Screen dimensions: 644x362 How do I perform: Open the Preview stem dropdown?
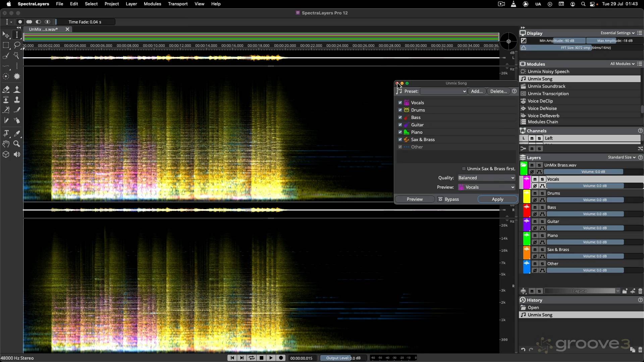tap(486, 187)
